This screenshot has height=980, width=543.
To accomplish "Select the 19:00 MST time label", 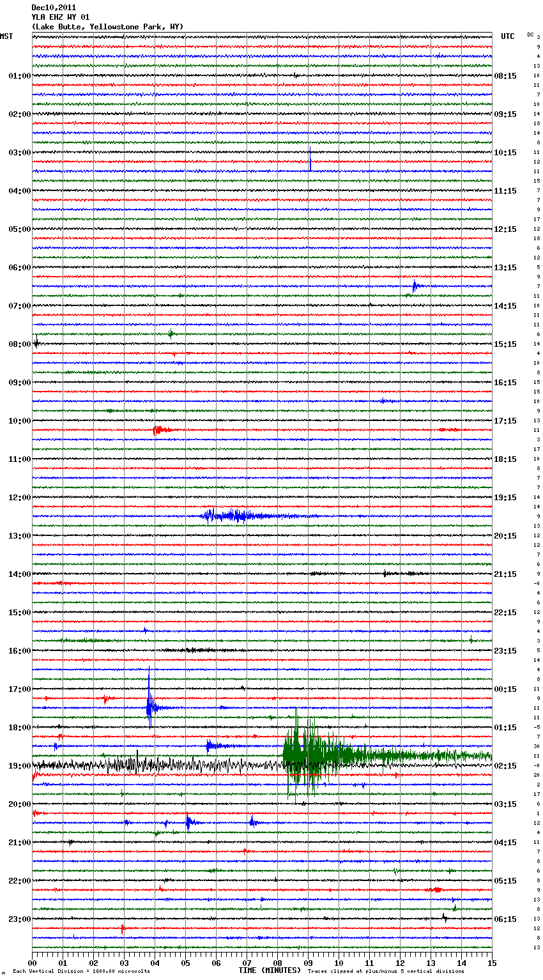I will [x=20, y=766].
